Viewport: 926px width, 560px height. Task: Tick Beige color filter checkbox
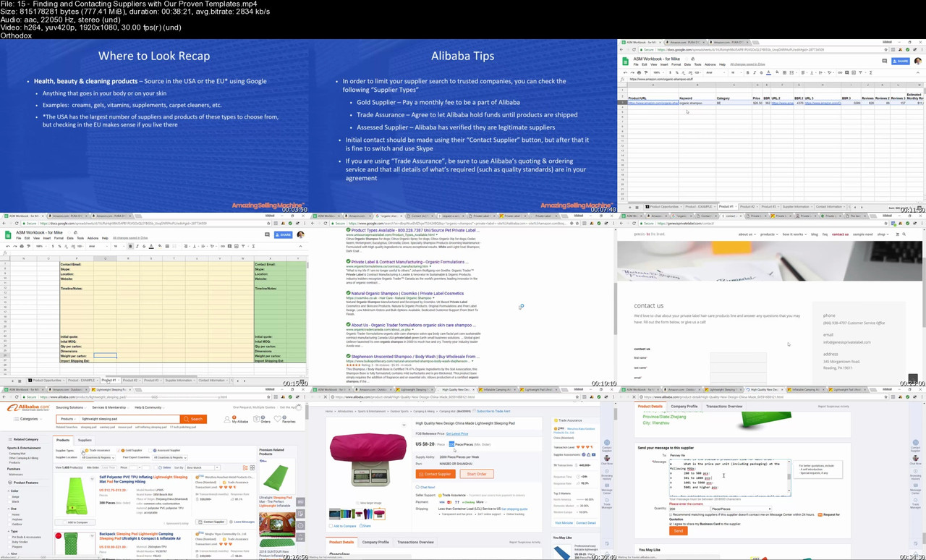point(9,496)
